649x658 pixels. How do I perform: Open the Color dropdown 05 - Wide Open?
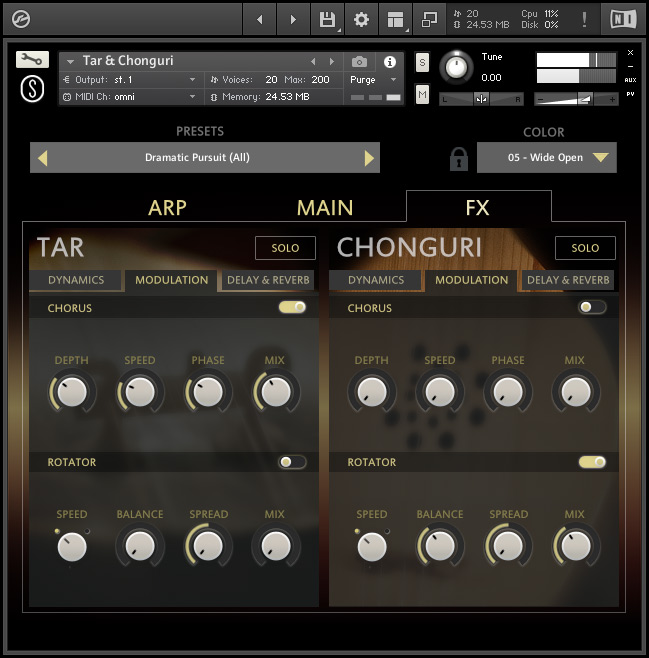[x=547, y=158]
